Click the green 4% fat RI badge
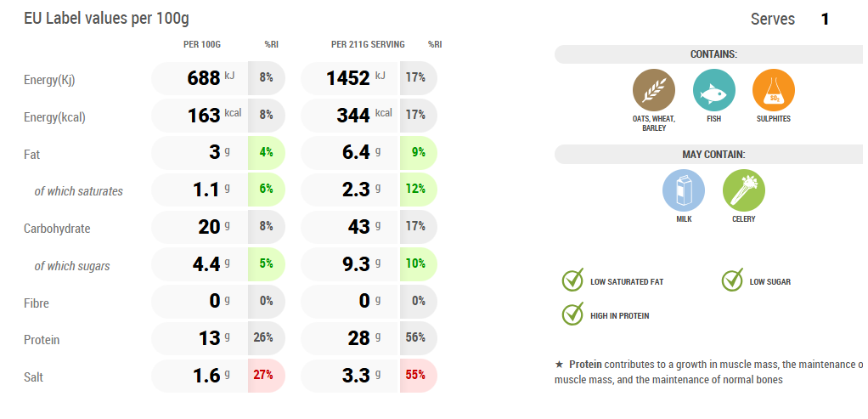Viewport: 868px width, 419px height. [266, 153]
